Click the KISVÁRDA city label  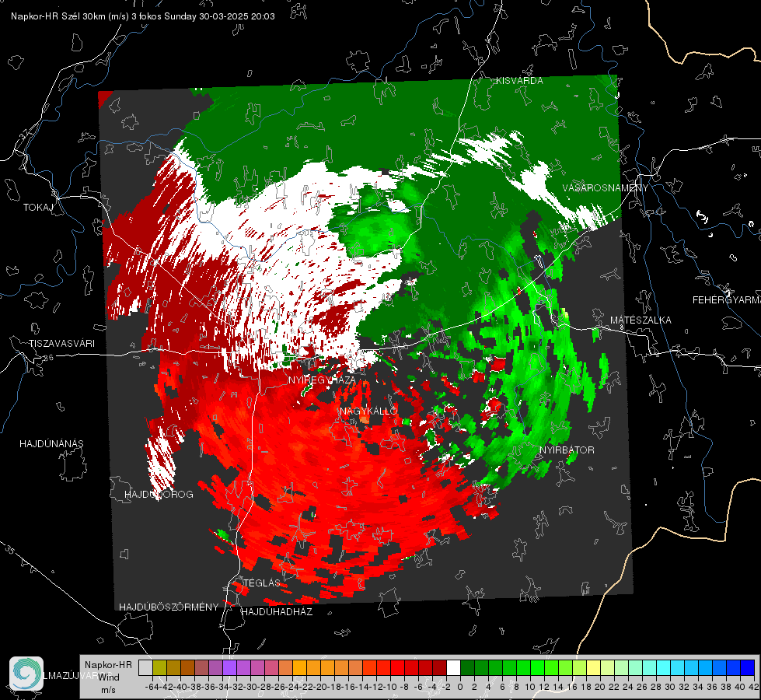point(519,81)
